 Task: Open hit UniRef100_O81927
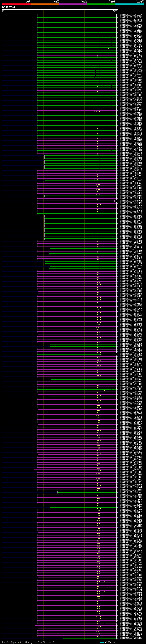point(131,15)
